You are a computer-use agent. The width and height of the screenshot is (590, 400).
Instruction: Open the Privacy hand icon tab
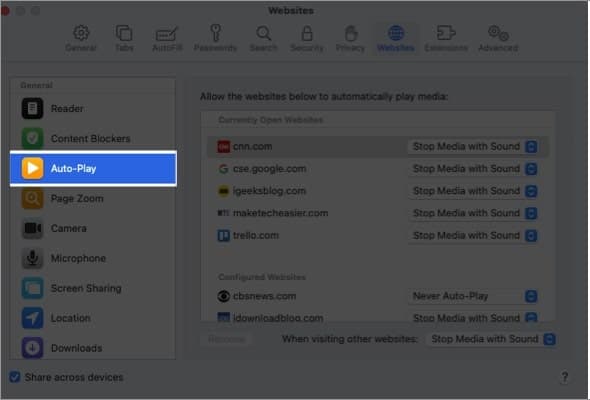[350, 38]
